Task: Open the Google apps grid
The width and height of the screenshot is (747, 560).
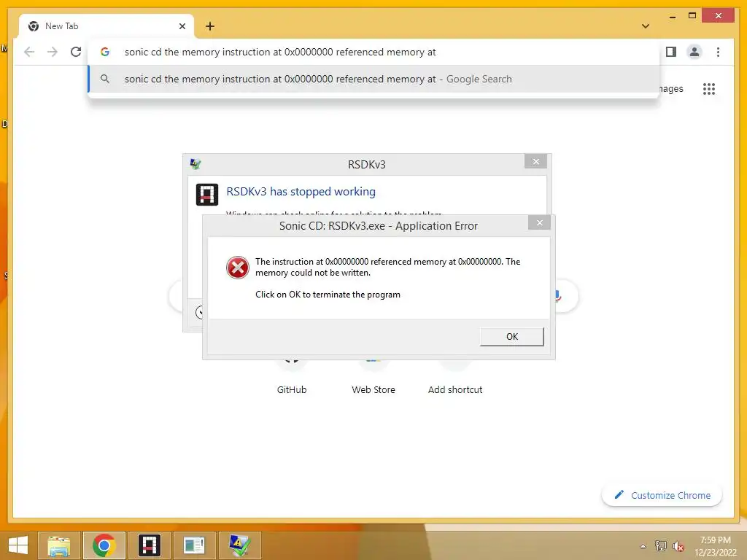Action: point(709,89)
